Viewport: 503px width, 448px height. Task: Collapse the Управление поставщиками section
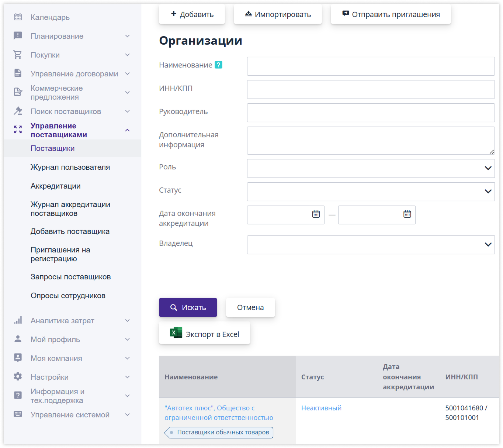pyautogui.click(x=127, y=130)
